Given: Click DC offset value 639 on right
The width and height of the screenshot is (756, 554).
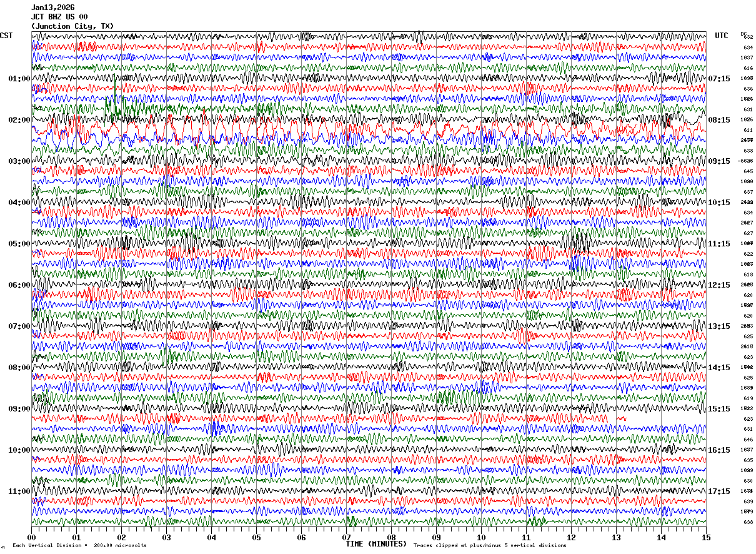Looking at the screenshot, I should [x=748, y=501].
